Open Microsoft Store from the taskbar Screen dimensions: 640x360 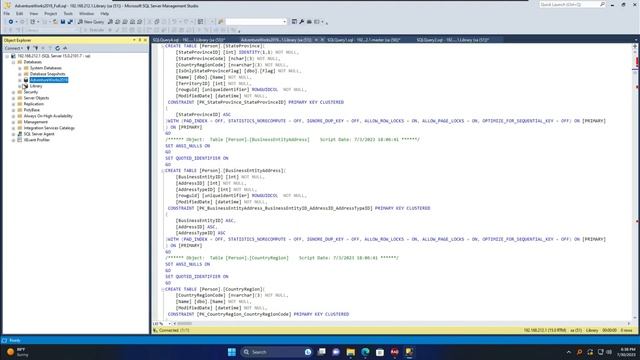pos(380,352)
